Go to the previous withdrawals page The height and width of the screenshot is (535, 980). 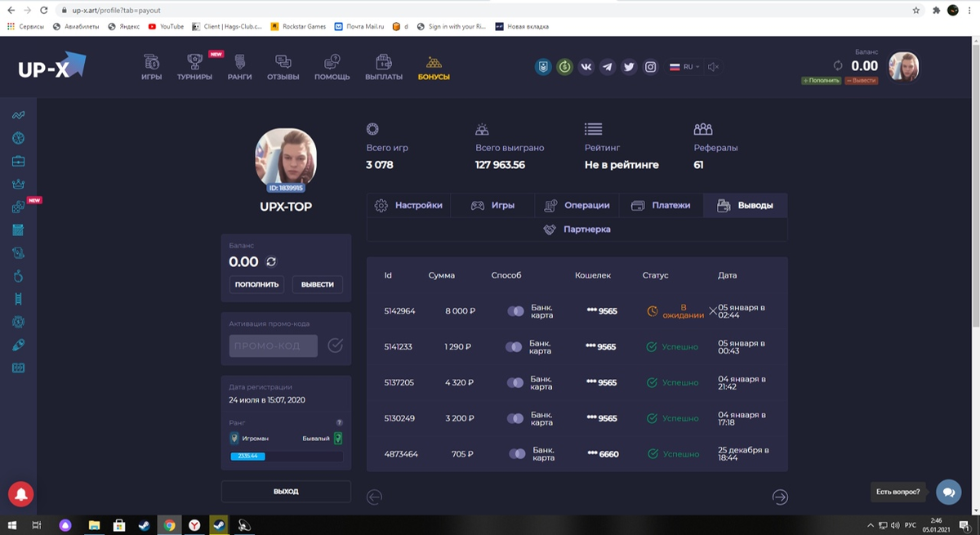[374, 497]
